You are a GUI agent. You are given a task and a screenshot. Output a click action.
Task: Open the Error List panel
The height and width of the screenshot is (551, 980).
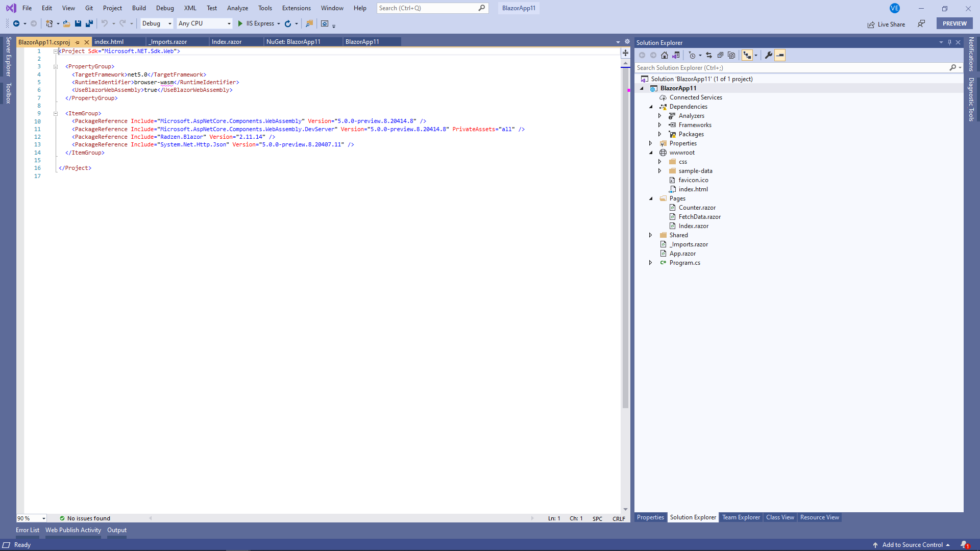[28, 530]
